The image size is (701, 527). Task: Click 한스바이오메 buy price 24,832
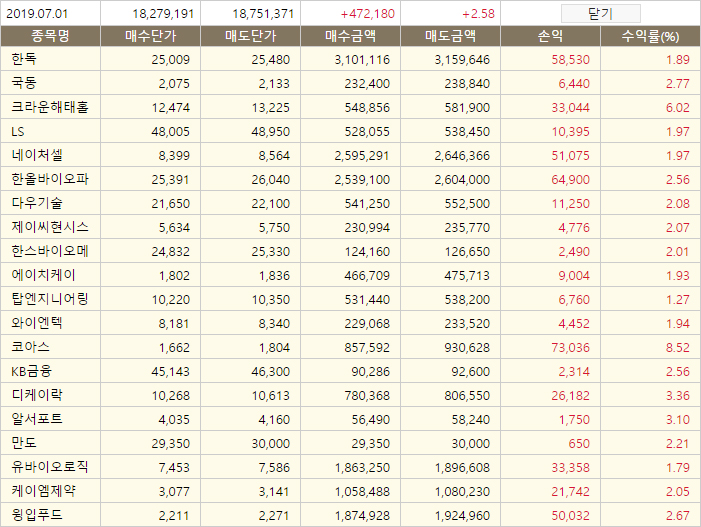170,252
